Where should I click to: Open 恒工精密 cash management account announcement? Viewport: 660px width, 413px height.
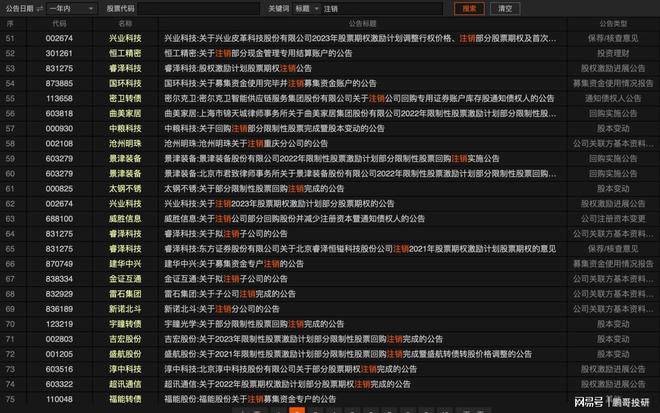258,53
